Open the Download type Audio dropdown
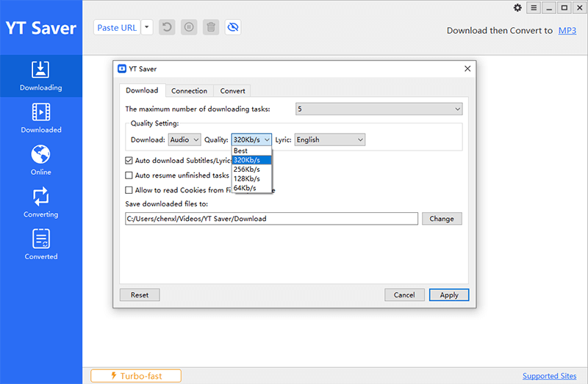The width and height of the screenshot is (588, 384). click(x=184, y=140)
